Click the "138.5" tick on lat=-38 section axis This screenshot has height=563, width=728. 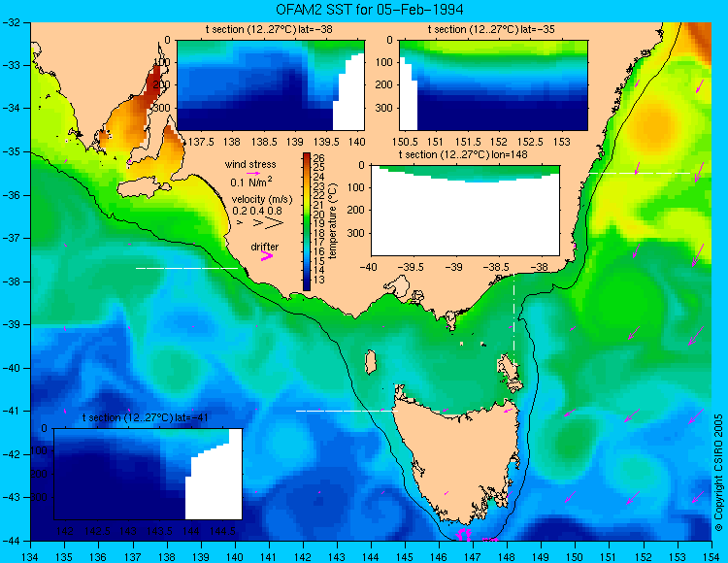tap(264, 142)
